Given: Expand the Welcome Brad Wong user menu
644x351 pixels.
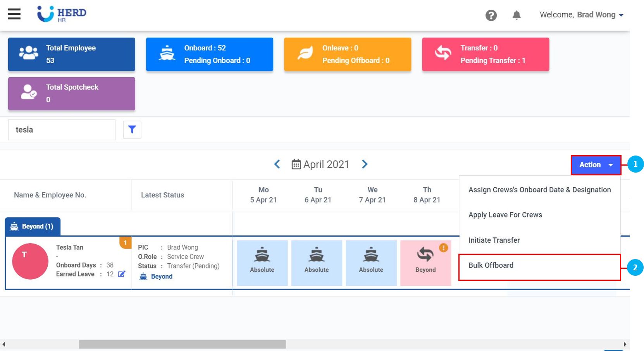Looking at the screenshot, I should coord(581,15).
